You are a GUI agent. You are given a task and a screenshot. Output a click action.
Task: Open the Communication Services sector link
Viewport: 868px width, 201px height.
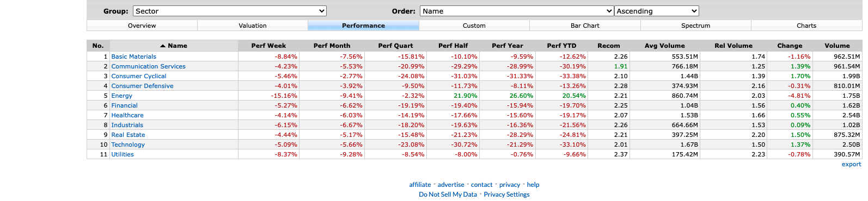(x=148, y=66)
